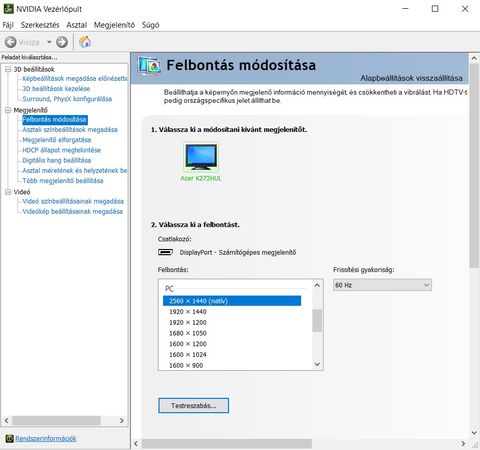Go to the Home house icon

point(85,42)
